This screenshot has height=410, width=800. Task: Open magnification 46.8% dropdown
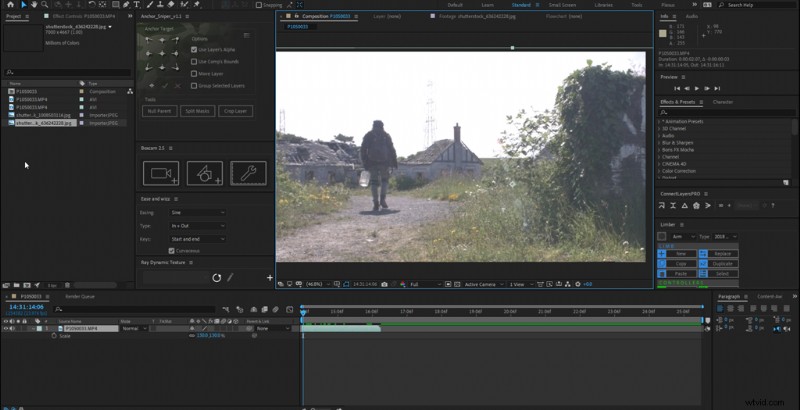pyautogui.click(x=318, y=284)
